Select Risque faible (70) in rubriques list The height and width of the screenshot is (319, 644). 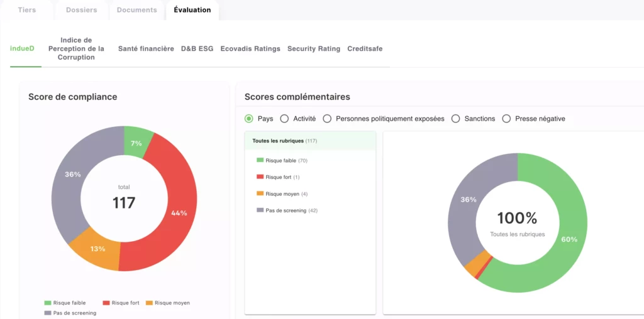click(x=286, y=161)
